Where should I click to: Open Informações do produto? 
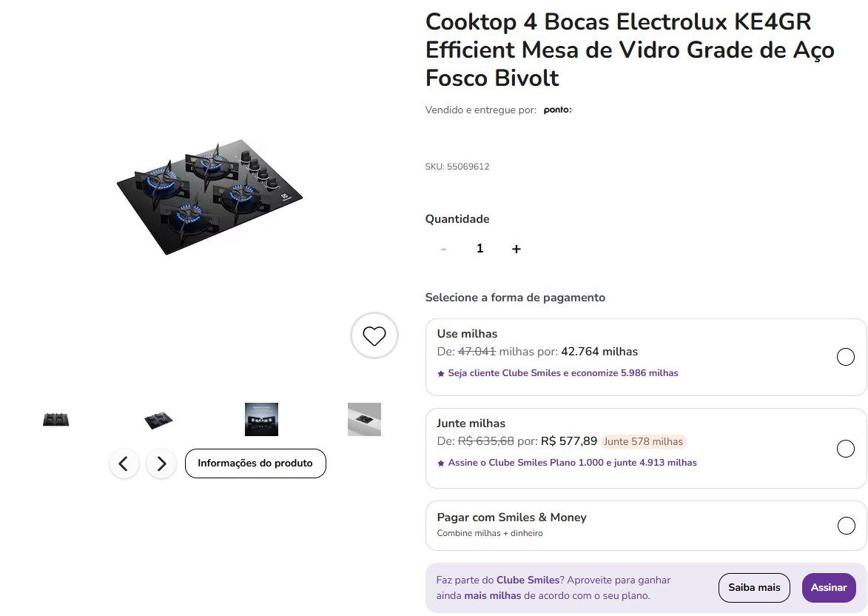[x=255, y=463]
